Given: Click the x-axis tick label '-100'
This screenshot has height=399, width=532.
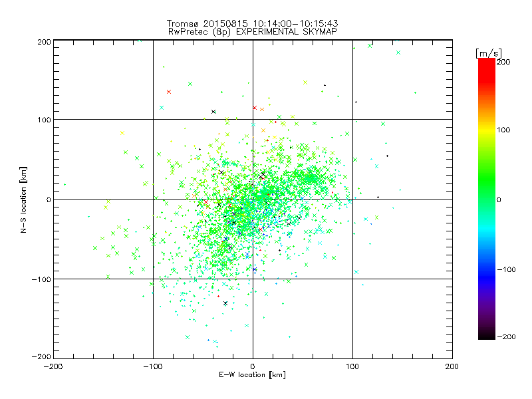Looking at the screenshot, I should 153,366.
